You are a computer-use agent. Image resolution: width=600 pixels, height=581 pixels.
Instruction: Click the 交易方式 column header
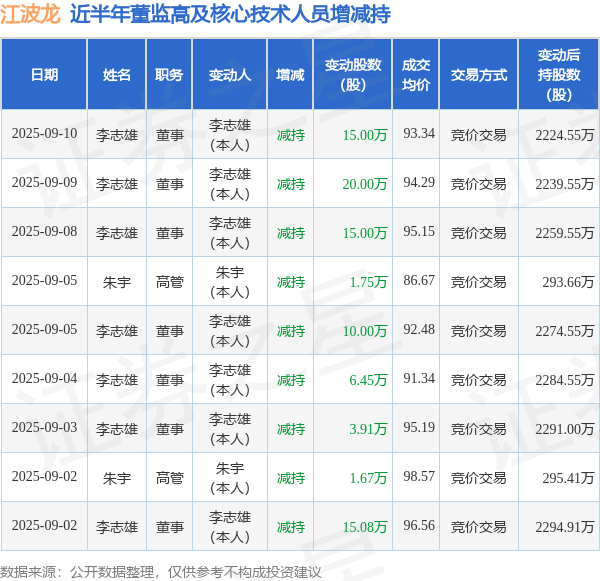479,75
